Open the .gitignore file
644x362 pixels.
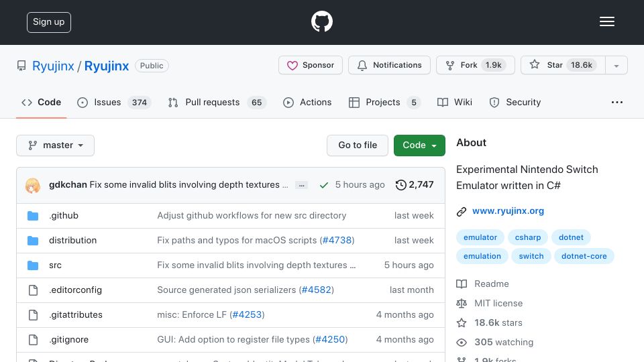click(x=68, y=339)
